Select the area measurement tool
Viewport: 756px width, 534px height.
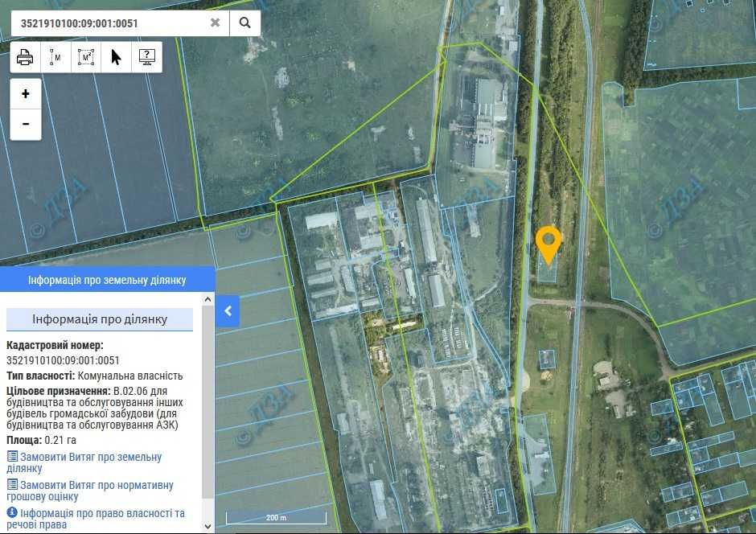86,57
